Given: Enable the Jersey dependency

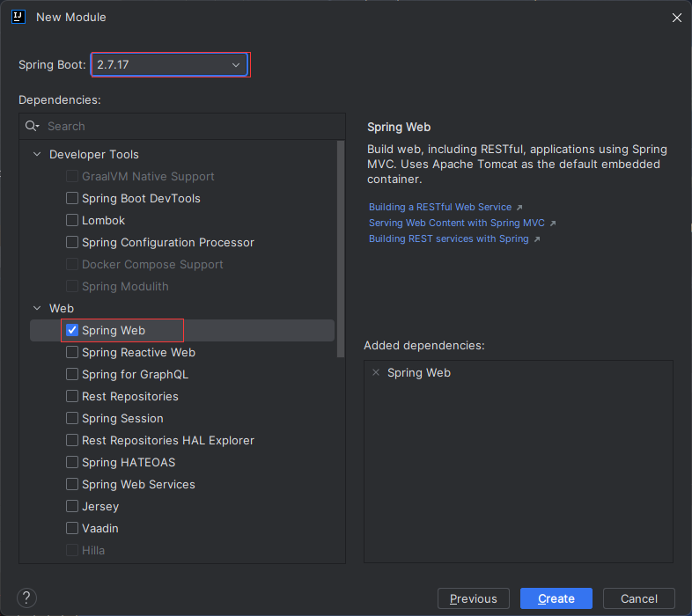Looking at the screenshot, I should coord(72,506).
